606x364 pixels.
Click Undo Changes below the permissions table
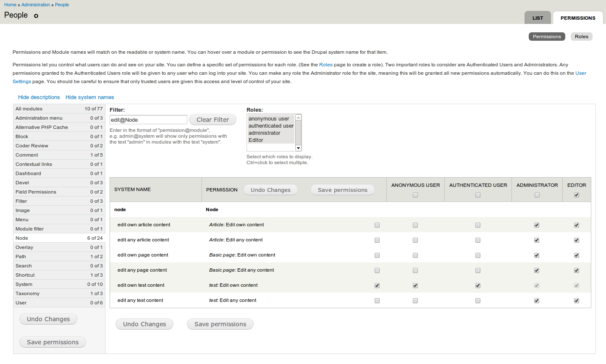click(x=144, y=324)
